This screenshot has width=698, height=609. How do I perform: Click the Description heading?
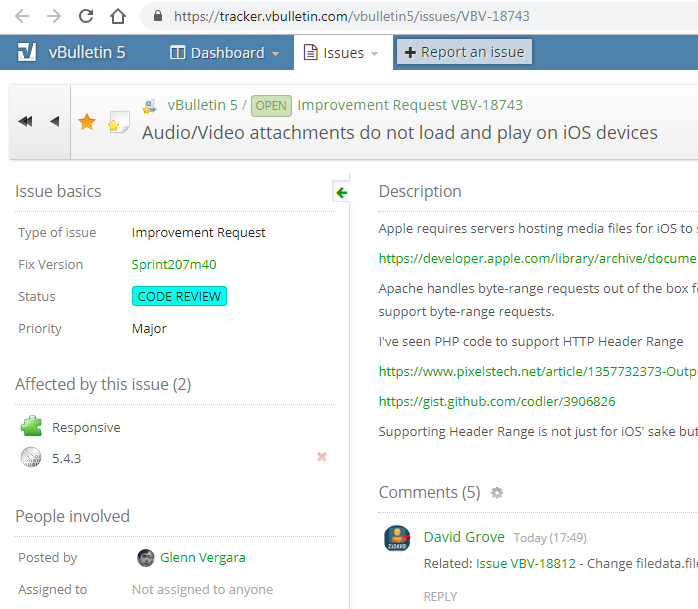click(x=420, y=191)
